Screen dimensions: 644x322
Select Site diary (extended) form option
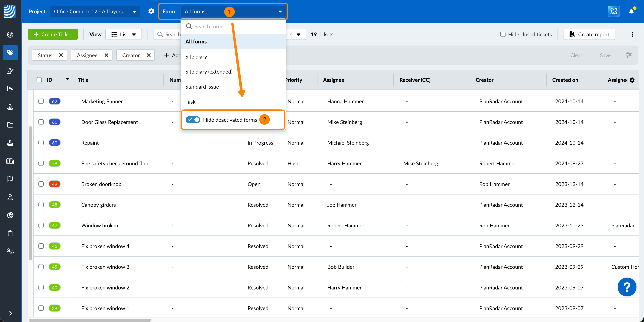pos(209,72)
